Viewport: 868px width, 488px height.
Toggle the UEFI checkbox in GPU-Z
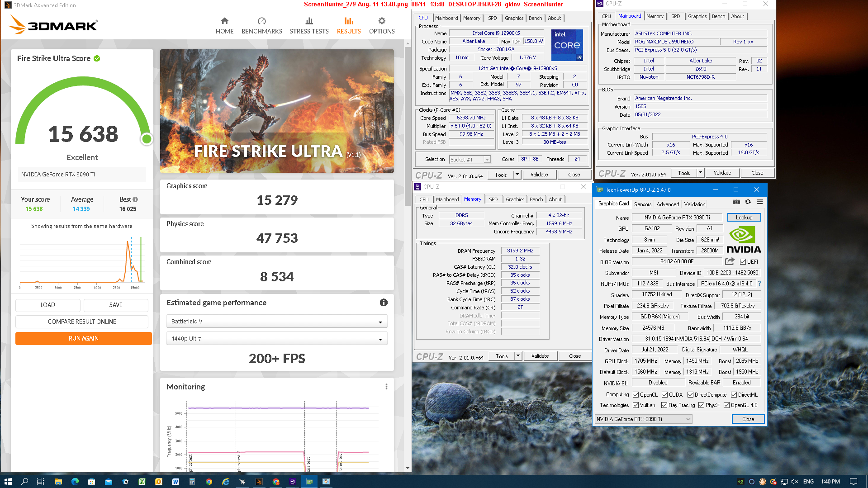point(743,262)
